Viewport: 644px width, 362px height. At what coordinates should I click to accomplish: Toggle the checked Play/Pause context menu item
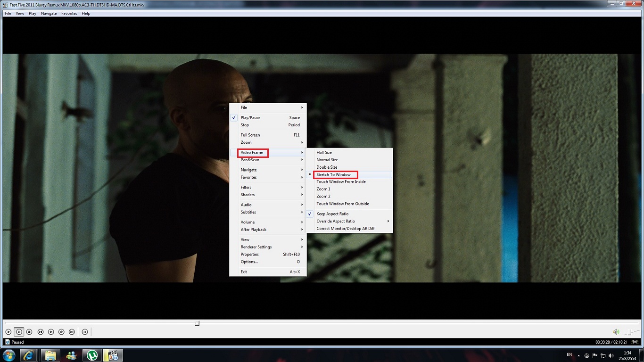pos(268,117)
